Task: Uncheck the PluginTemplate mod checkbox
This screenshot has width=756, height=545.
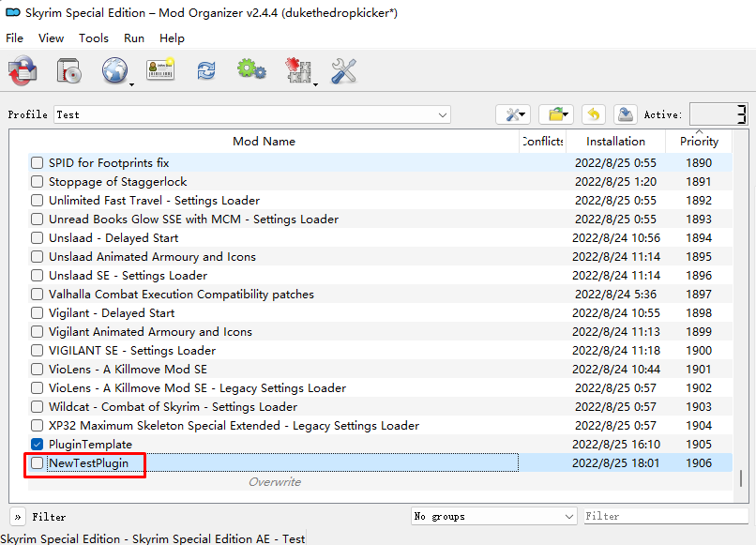Action: point(38,445)
